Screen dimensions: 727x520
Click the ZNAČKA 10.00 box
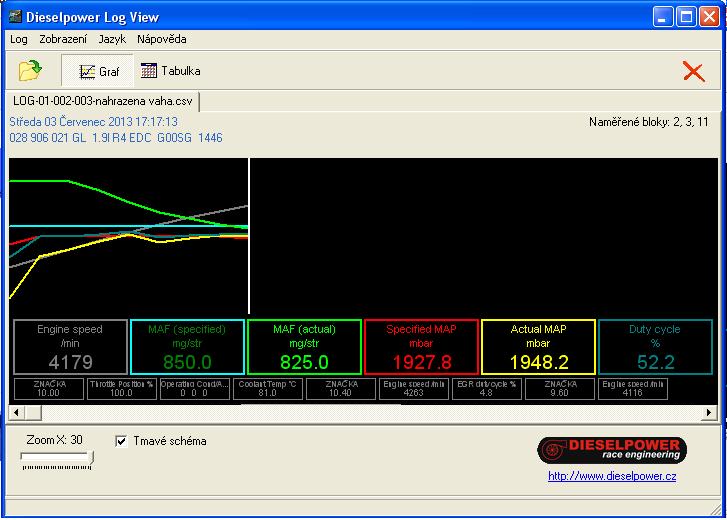point(49,389)
